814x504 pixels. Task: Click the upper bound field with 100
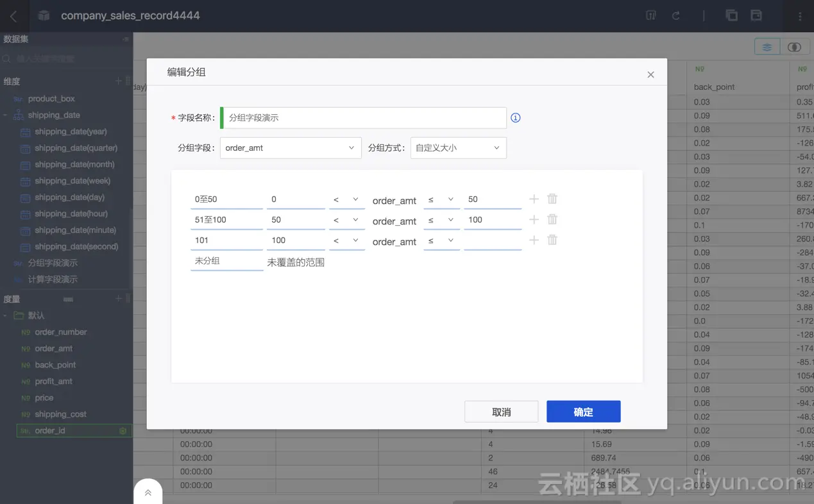tap(493, 220)
